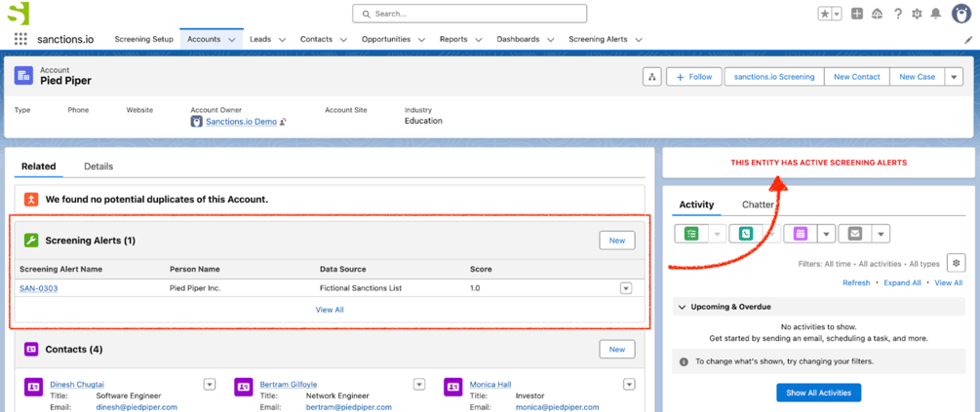This screenshot has width=980, height=412.
Task: Open the Opportunities navigation tab
Action: click(386, 39)
